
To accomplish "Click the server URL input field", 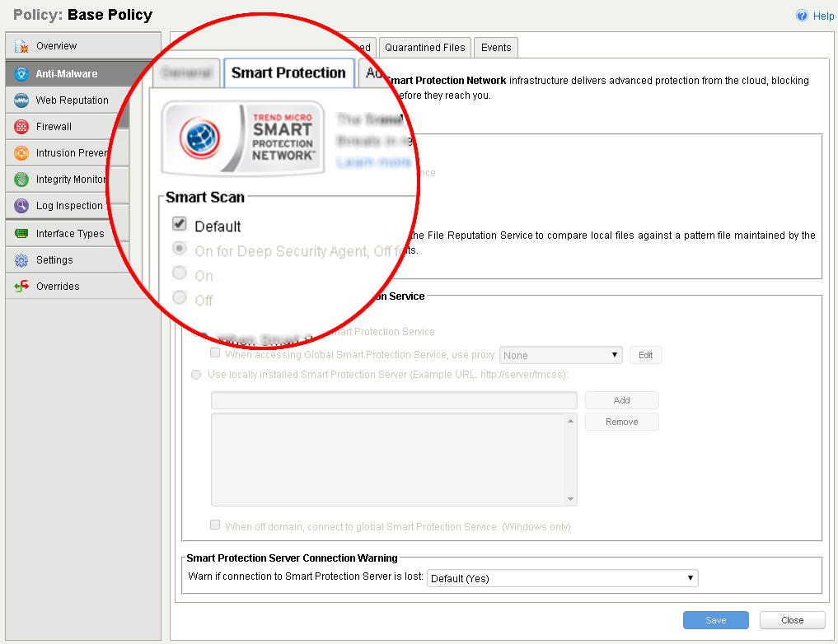I will [x=394, y=400].
